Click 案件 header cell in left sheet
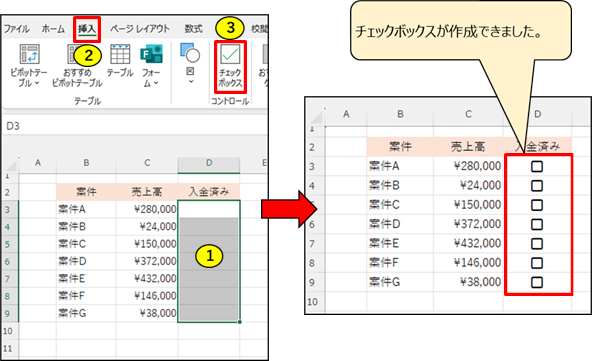This screenshot has width=592, height=361. pos(86,192)
